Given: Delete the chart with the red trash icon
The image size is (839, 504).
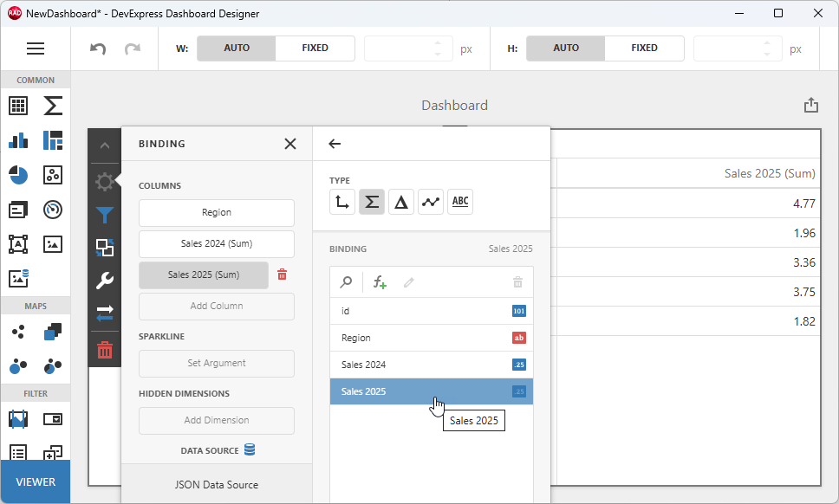Looking at the screenshot, I should click(105, 350).
